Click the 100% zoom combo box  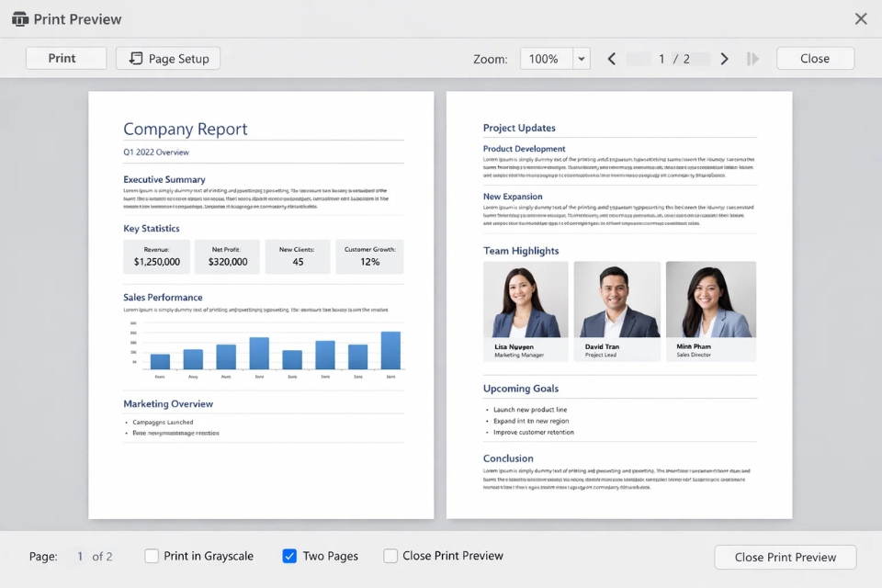tap(546, 59)
